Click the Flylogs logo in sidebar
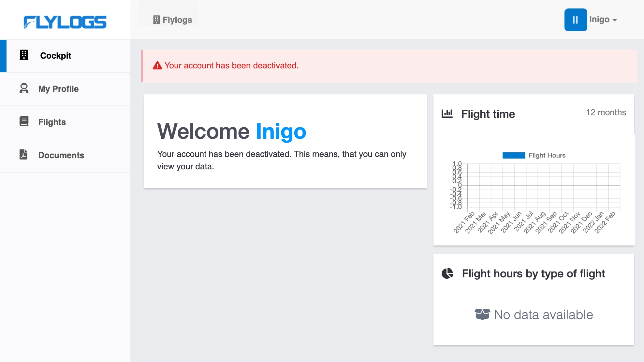644x362 pixels. (65, 22)
